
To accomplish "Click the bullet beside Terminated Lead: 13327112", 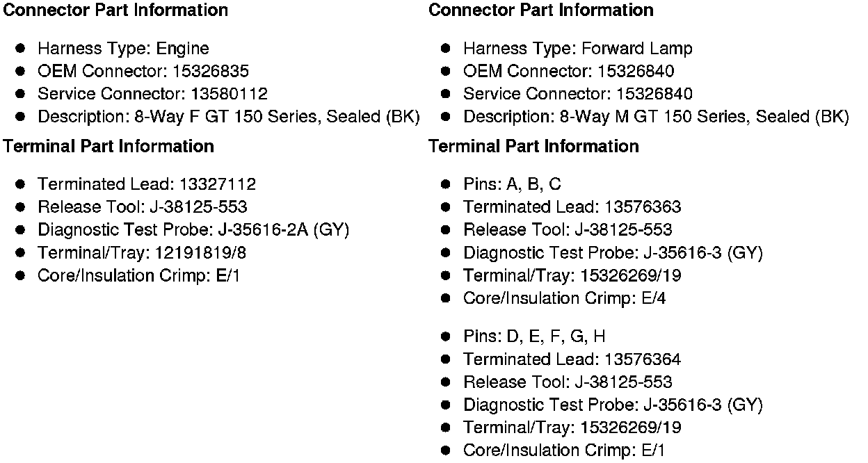I will pyautogui.click(x=21, y=184).
